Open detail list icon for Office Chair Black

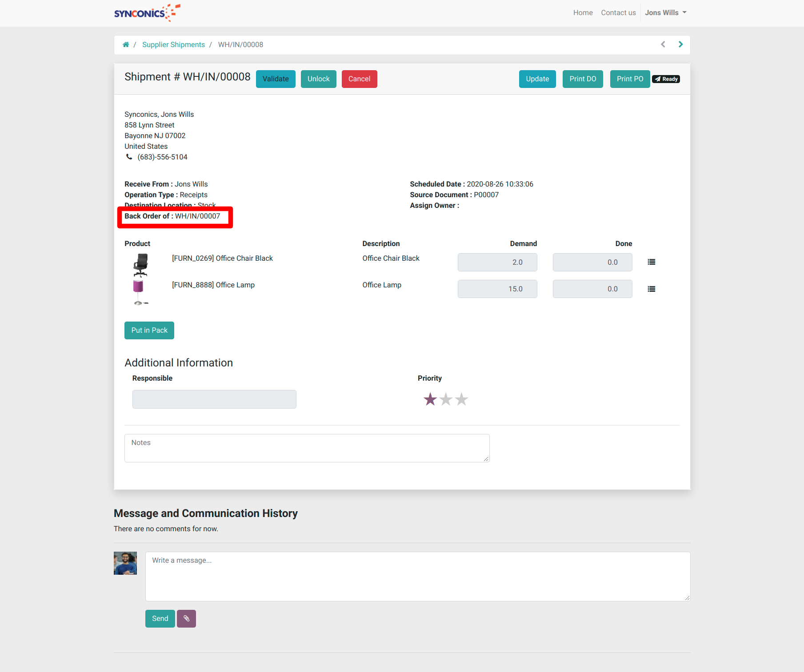[x=651, y=262]
